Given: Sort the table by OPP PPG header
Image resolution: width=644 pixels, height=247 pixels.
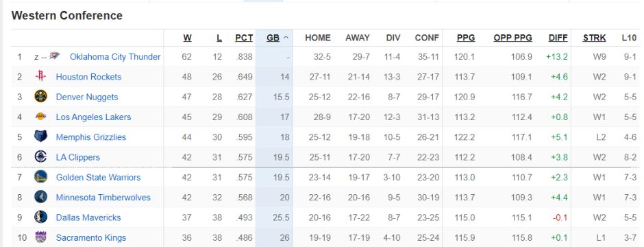Looking at the screenshot, I should (512, 38).
